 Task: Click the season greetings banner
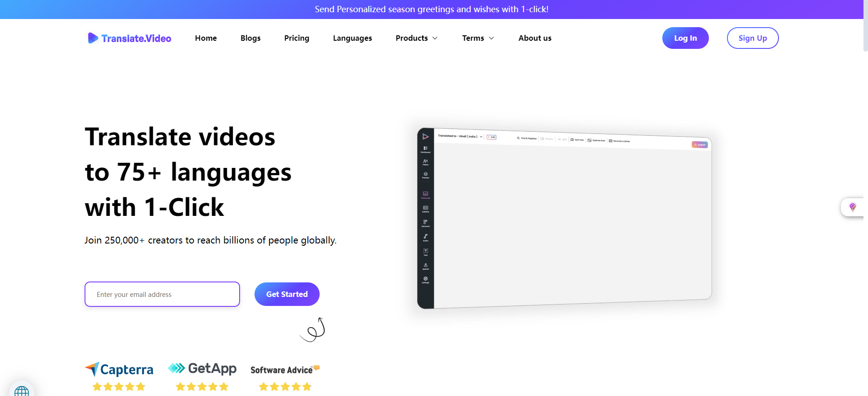click(x=432, y=9)
